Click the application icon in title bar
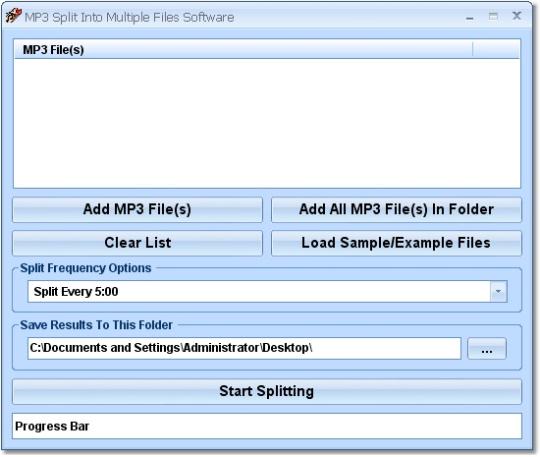 point(13,16)
